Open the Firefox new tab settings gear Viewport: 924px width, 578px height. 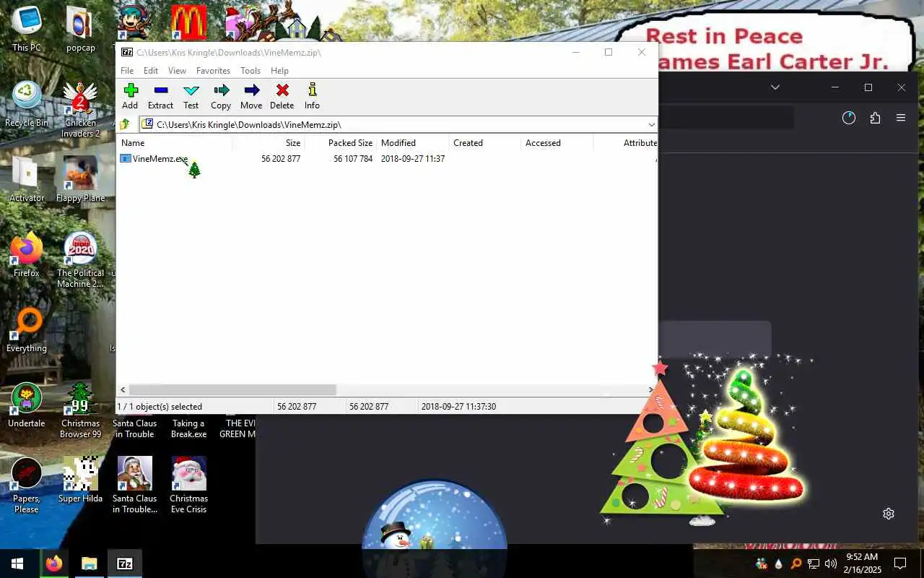889,514
